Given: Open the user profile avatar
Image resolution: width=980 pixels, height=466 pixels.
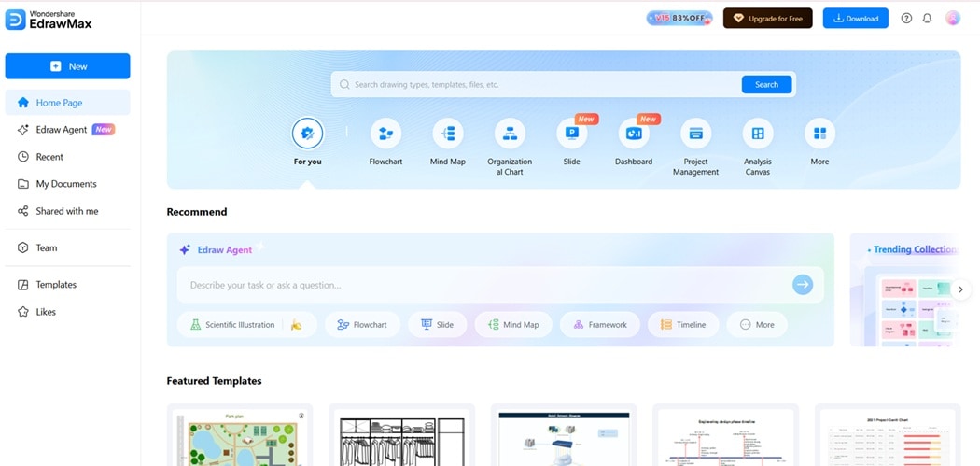Looking at the screenshot, I should 953,18.
